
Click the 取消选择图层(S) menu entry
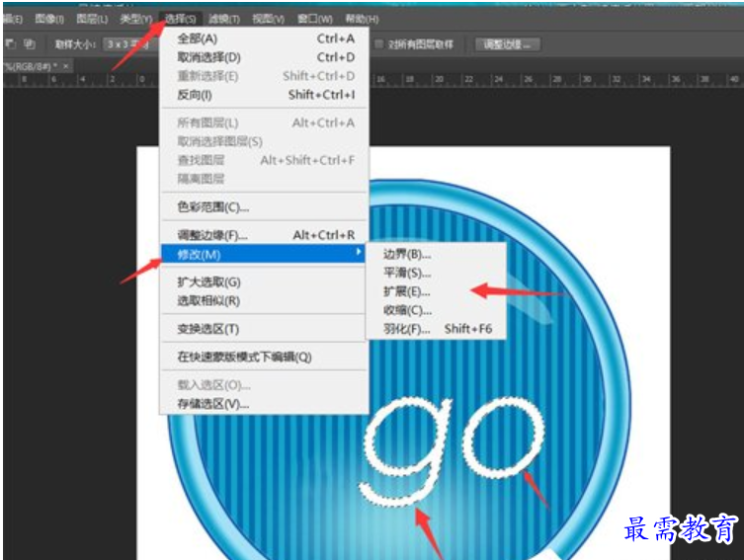(265, 141)
